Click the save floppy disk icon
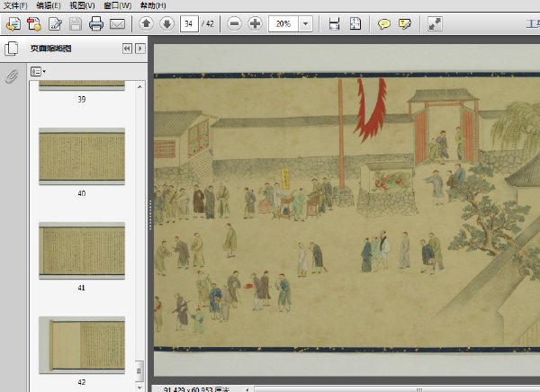The image size is (540, 392). [x=76, y=23]
